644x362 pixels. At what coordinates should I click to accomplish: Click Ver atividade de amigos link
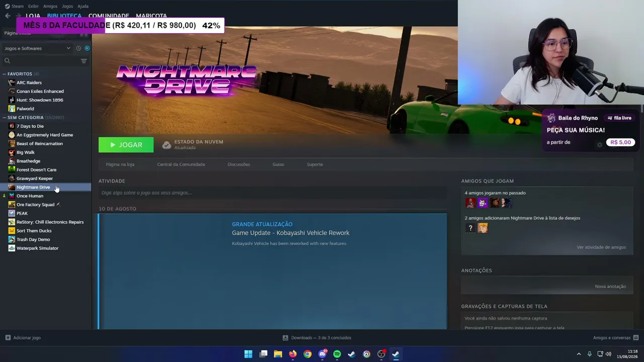coord(601,247)
